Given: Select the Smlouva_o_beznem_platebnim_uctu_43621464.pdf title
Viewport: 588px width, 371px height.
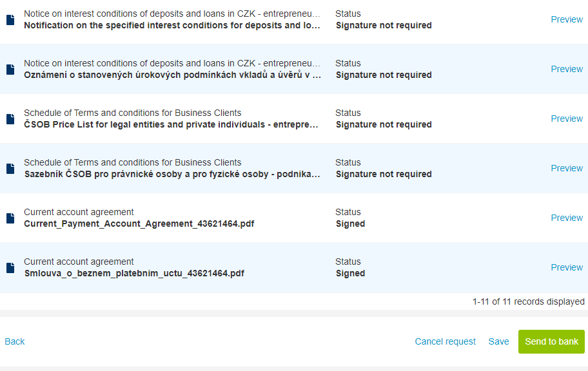Looking at the screenshot, I should [x=134, y=273].
